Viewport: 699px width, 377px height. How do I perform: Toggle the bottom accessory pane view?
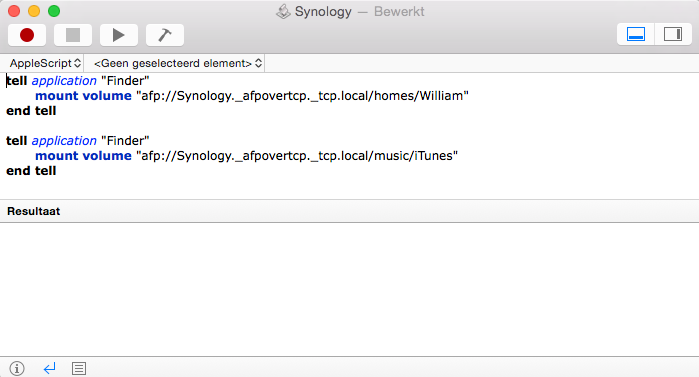click(x=636, y=34)
